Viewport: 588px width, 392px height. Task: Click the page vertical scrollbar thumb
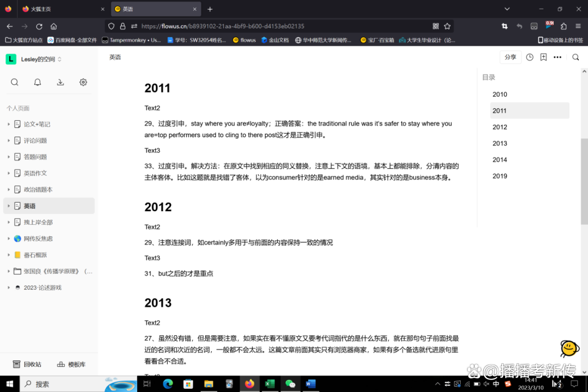(x=584, y=181)
